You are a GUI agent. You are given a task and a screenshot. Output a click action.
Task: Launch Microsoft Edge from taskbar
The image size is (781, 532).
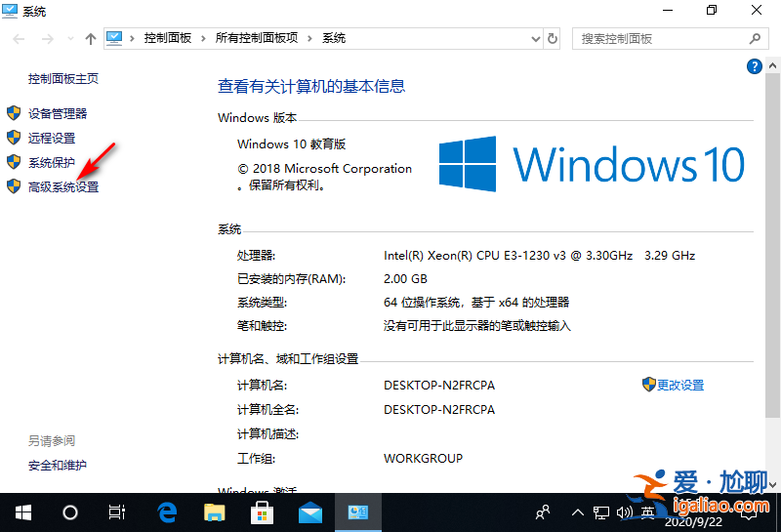click(167, 512)
